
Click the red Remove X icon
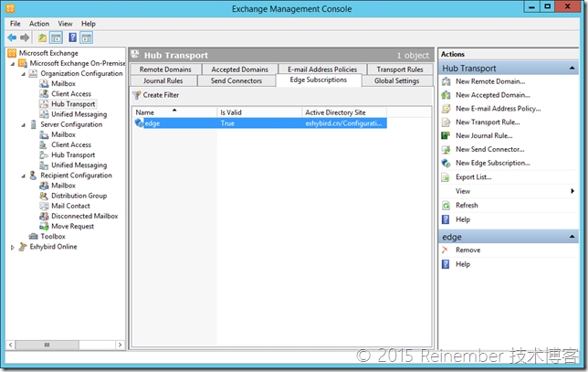[446, 250]
